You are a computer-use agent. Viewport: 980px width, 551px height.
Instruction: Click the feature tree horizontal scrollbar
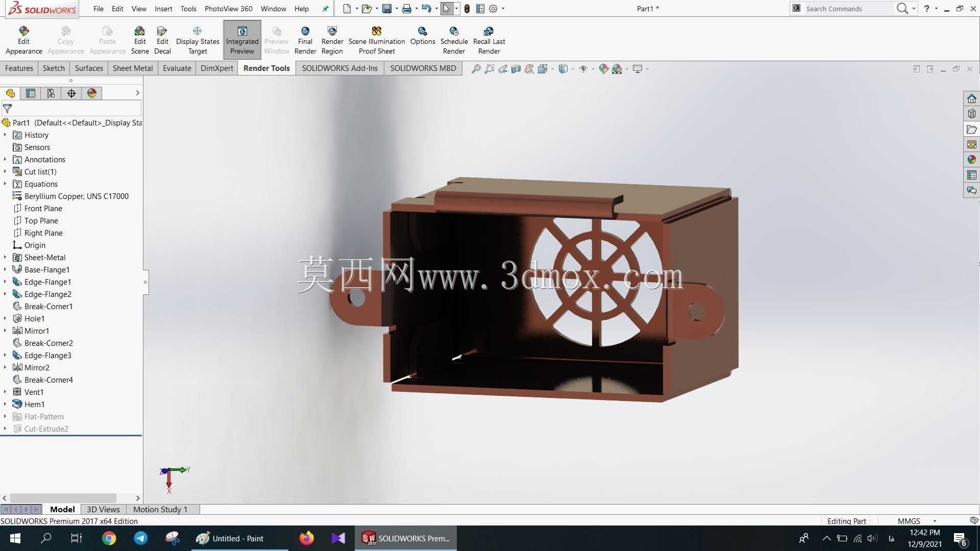coord(63,498)
